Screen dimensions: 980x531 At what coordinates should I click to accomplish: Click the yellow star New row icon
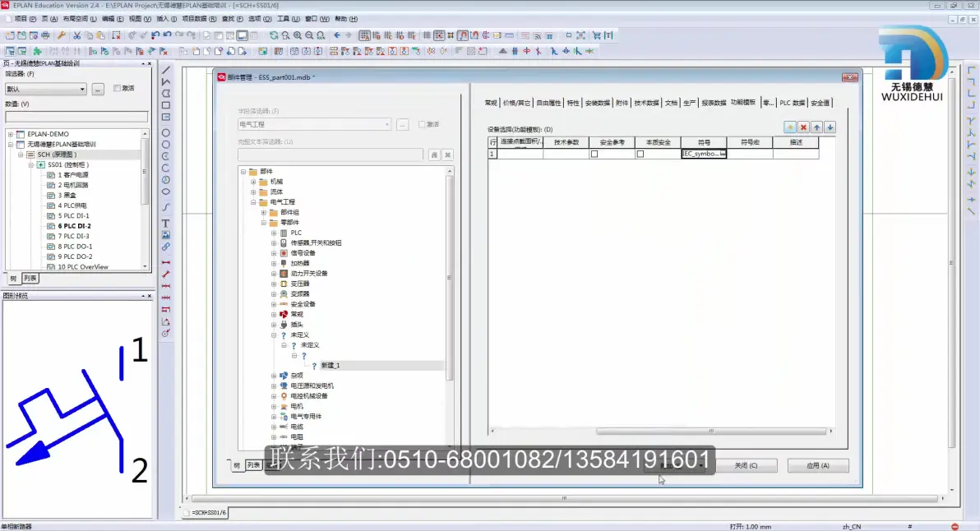[x=790, y=127]
